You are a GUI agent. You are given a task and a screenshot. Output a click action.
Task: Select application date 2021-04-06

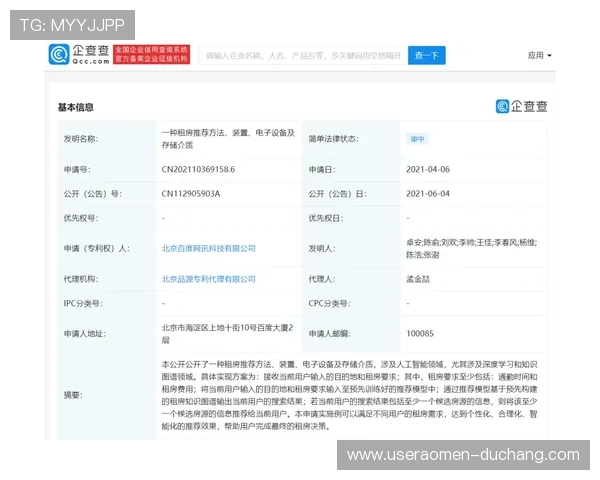point(428,170)
